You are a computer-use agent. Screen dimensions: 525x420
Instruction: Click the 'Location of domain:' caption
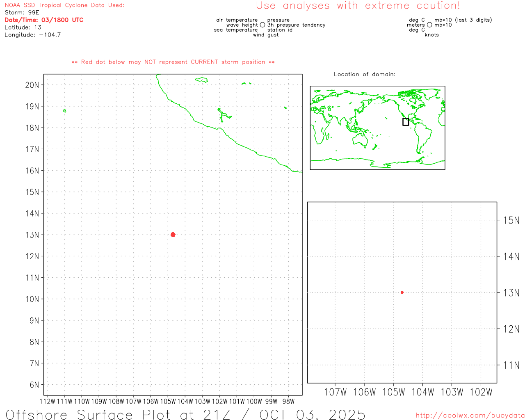[364, 74]
